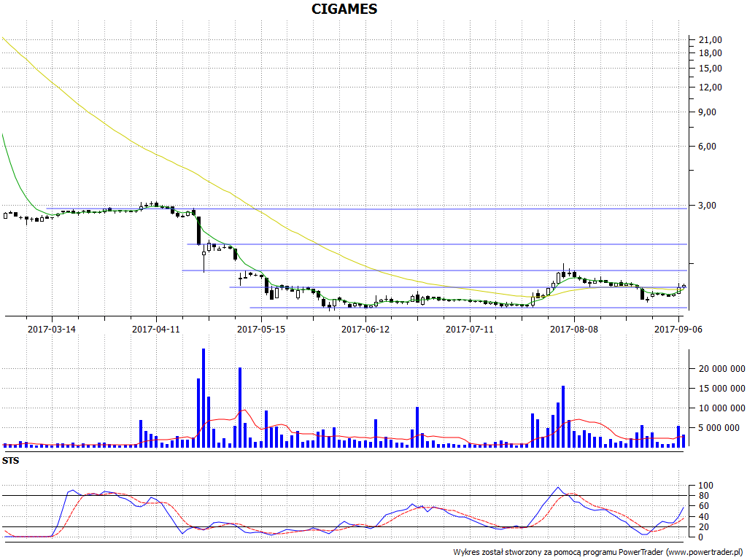Click the 0 level on STS axis
Viewport: 747px width, 560px height.
click(701, 537)
